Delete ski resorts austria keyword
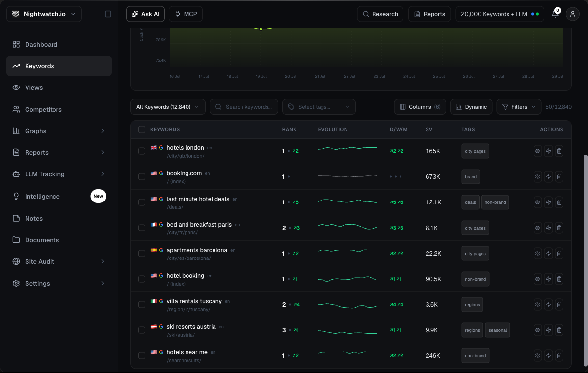The width and height of the screenshot is (588, 373). tap(559, 330)
